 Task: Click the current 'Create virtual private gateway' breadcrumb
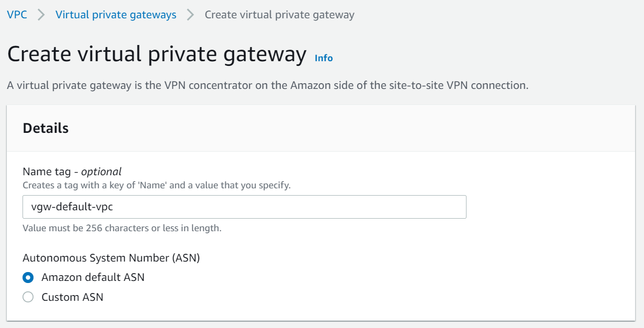click(279, 15)
